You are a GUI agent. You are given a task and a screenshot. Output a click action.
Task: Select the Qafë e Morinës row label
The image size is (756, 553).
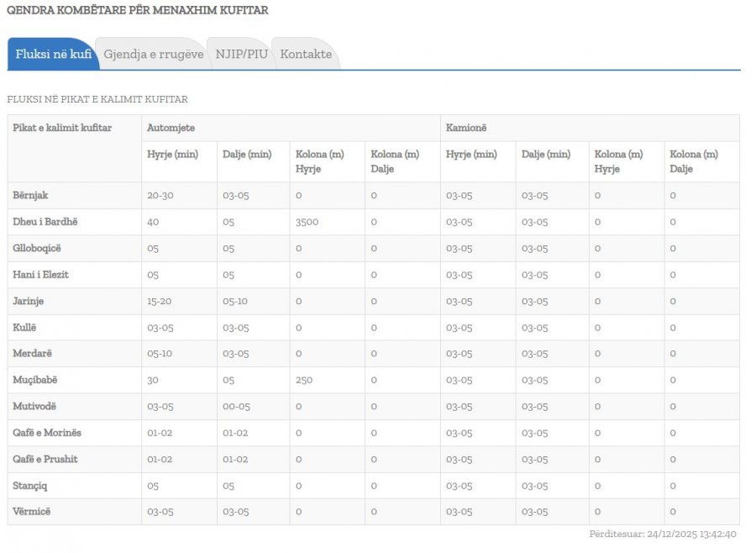pyautogui.click(x=47, y=433)
